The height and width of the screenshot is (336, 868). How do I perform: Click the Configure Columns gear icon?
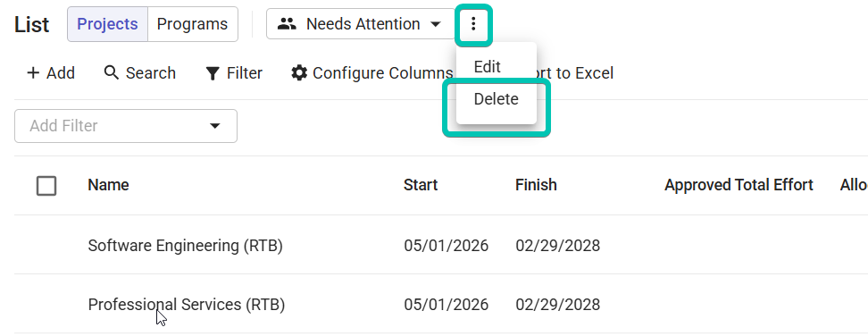[x=299, y=73]
